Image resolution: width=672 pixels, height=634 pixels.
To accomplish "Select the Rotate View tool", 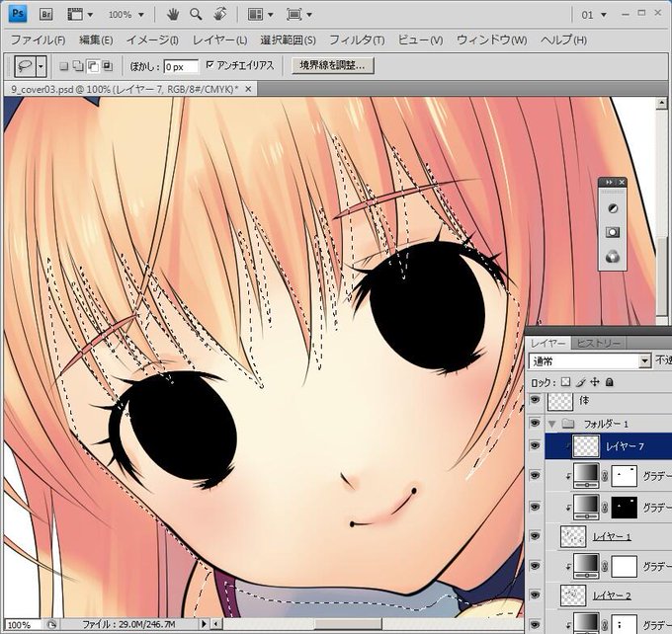I will click(x=219, y=14).
